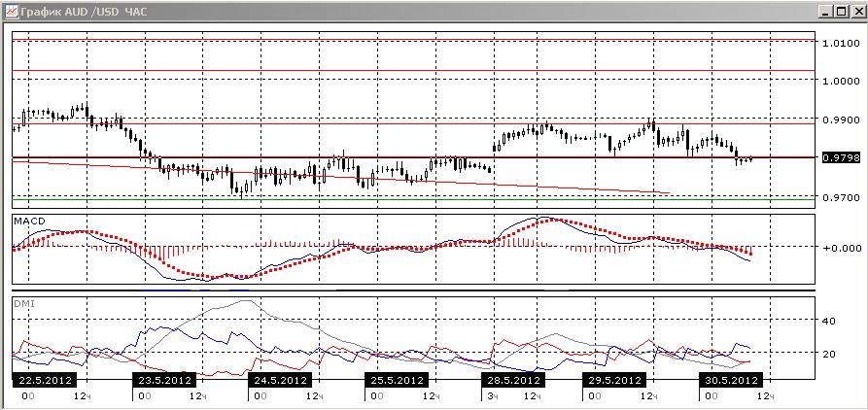This screenshot has height=410, width=868.
Task: Click the MACD indicator label
Action: click(28, 221)
